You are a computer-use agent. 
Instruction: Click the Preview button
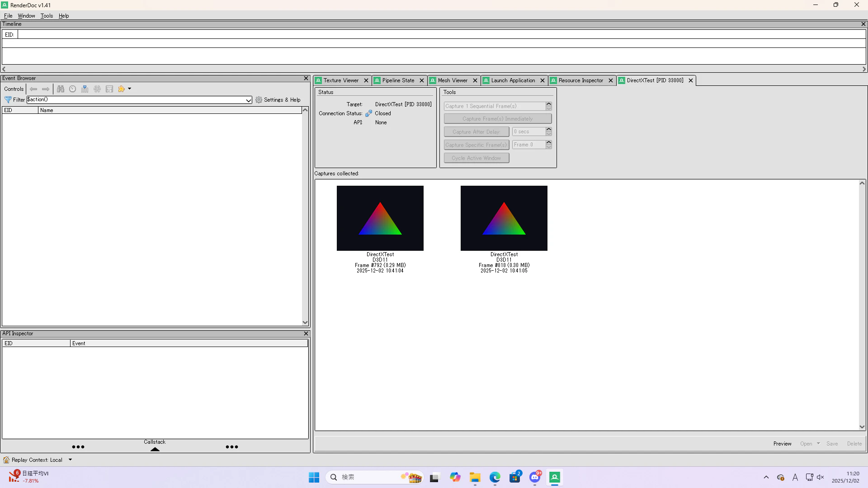click(782, 444)
